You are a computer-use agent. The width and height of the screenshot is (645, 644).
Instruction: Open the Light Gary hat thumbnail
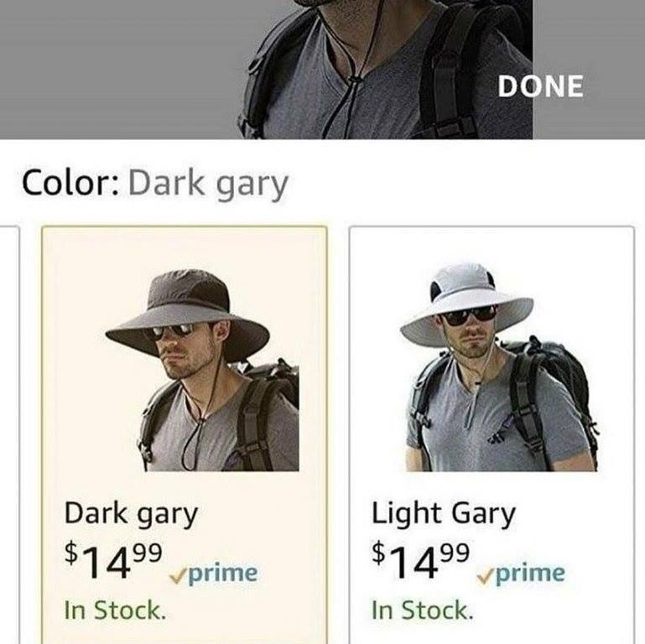pos(499,367)
